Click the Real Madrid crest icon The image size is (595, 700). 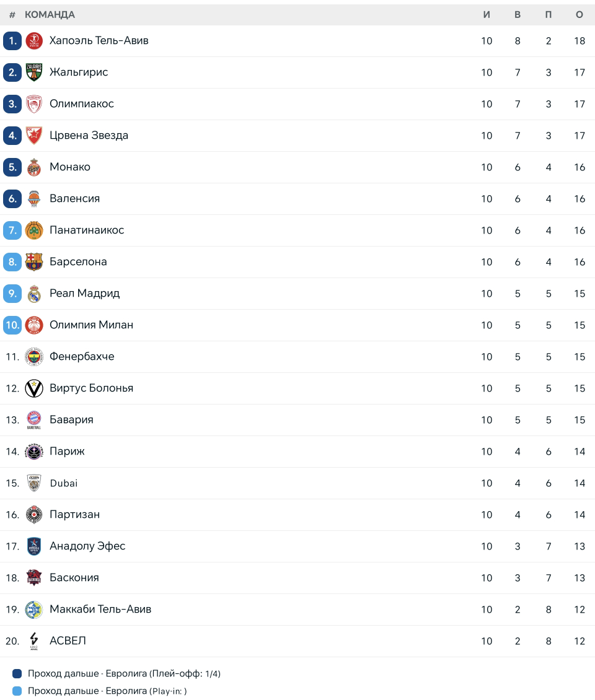[34, 293]
